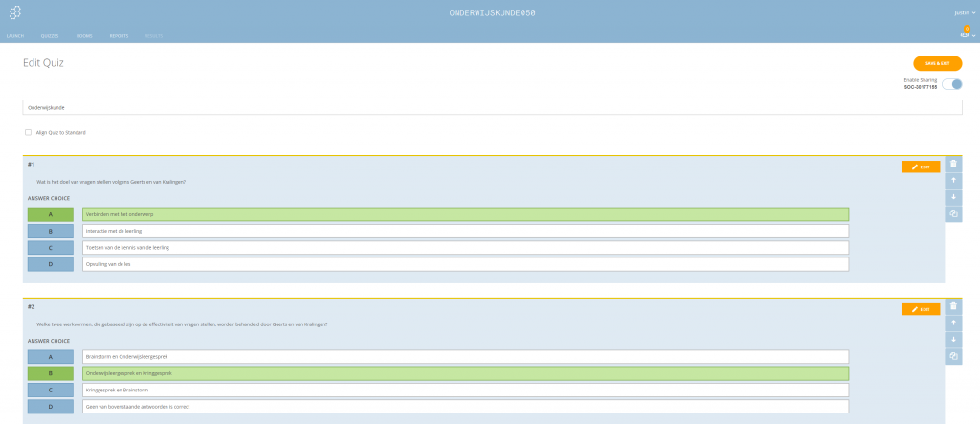The height and width of the screenshot is (424, 980).
Task: Click Edit button for question #2
Action: pos(920,309)
